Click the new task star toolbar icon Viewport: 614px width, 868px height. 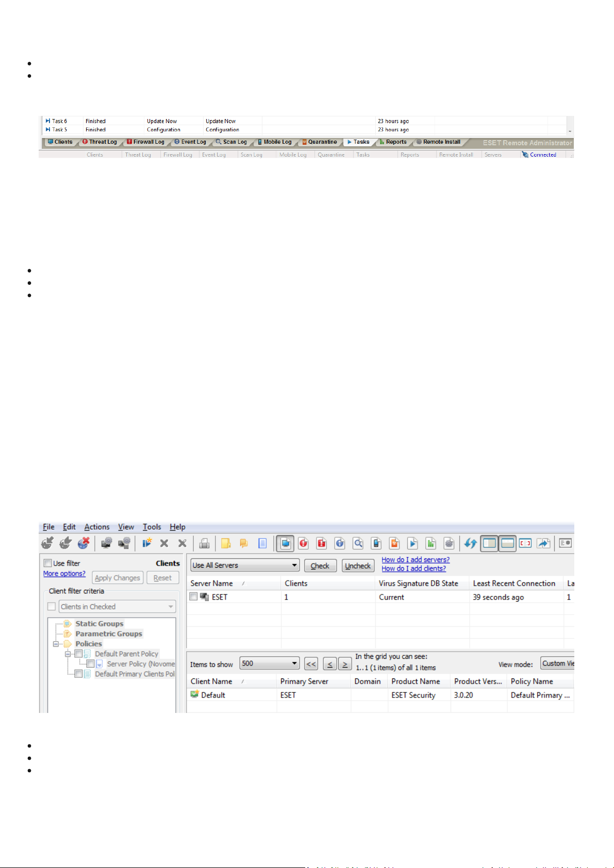coord(147,543)
